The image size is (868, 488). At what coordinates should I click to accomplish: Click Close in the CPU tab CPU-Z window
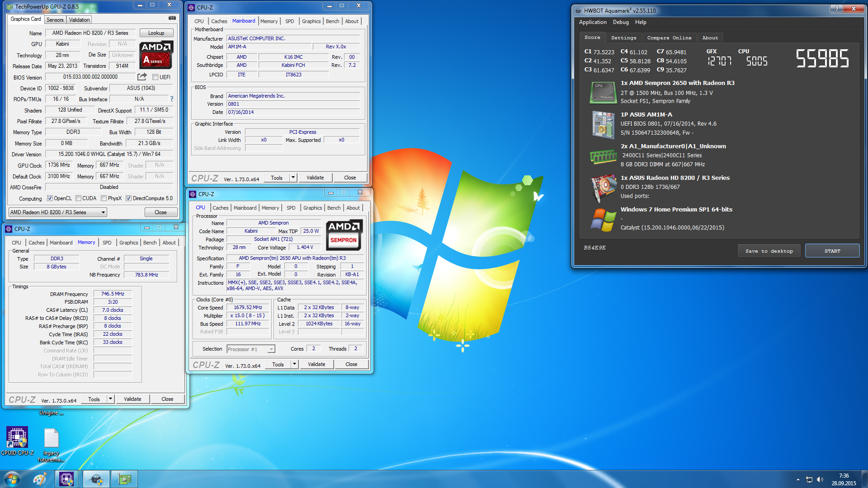click(x=351, y=364)
